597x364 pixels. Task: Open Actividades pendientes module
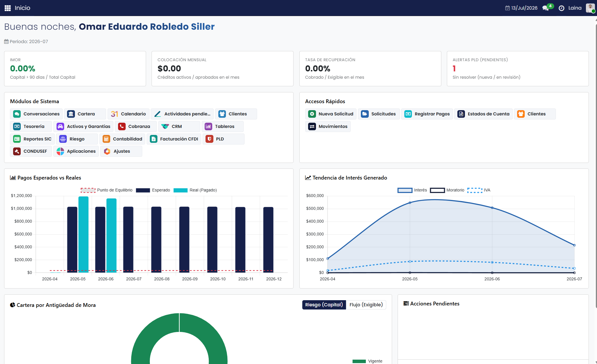tap(182, 114)
